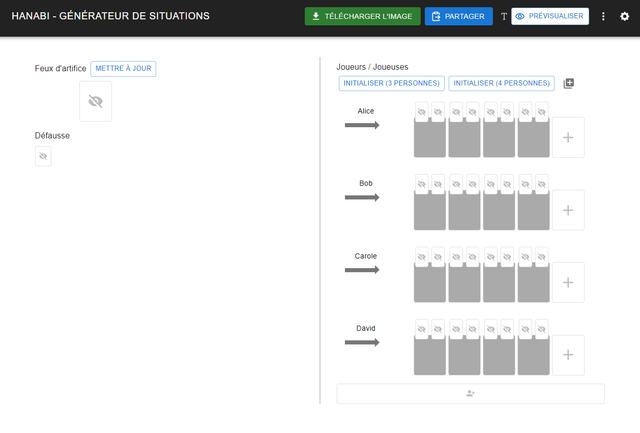Open the three-dot more options menu

pyautogui.click(x=603, y=16)
